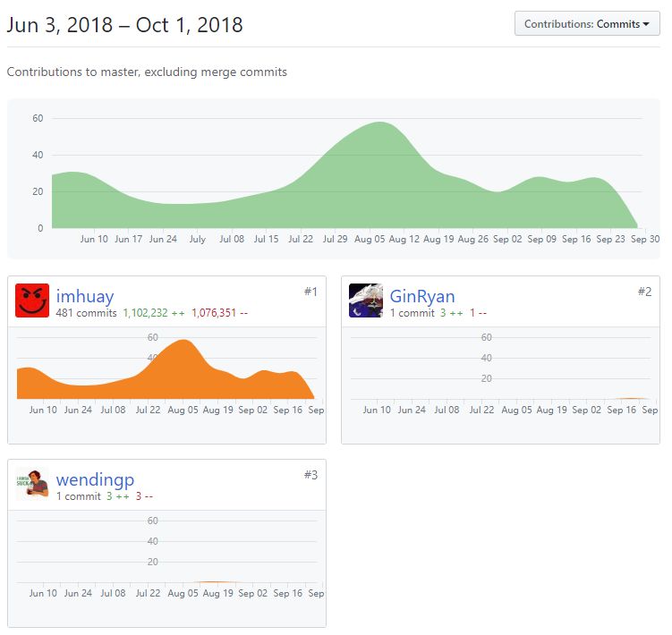Click the Aug 05 peak on green graph
Screen dimensions: 672x635
(x=380, y=123)
